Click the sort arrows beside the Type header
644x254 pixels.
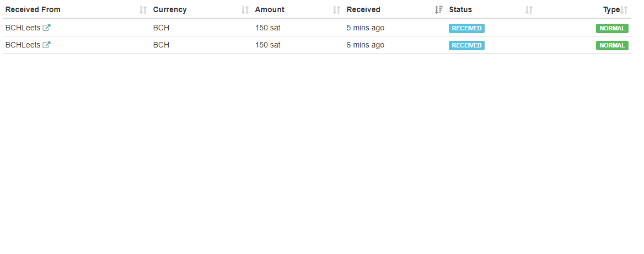(x=624, y=10)
